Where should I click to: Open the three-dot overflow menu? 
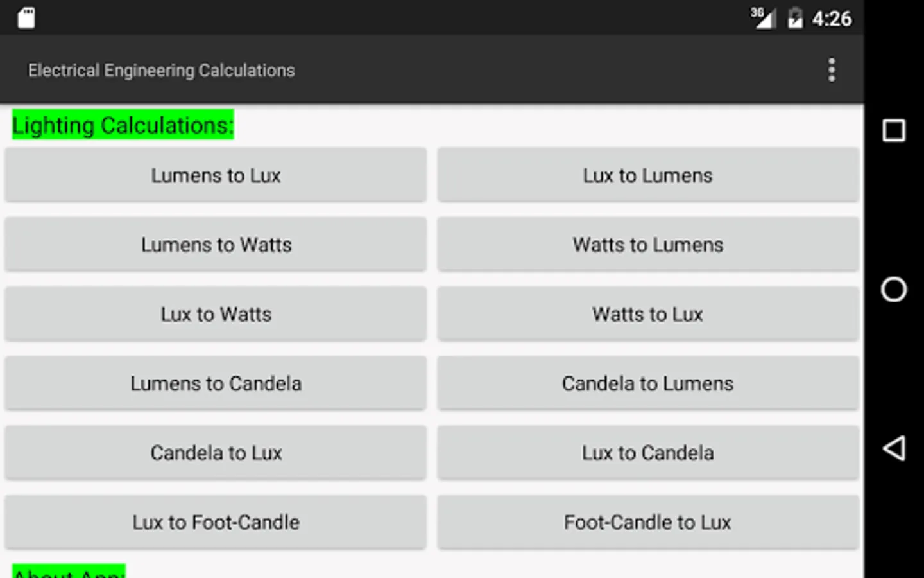[832, 70]
